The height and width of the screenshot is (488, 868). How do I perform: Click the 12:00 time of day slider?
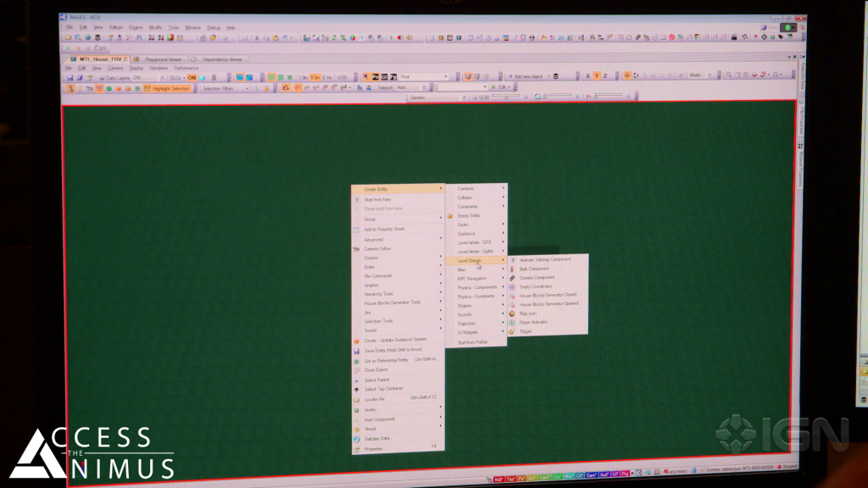coord(504,97)
